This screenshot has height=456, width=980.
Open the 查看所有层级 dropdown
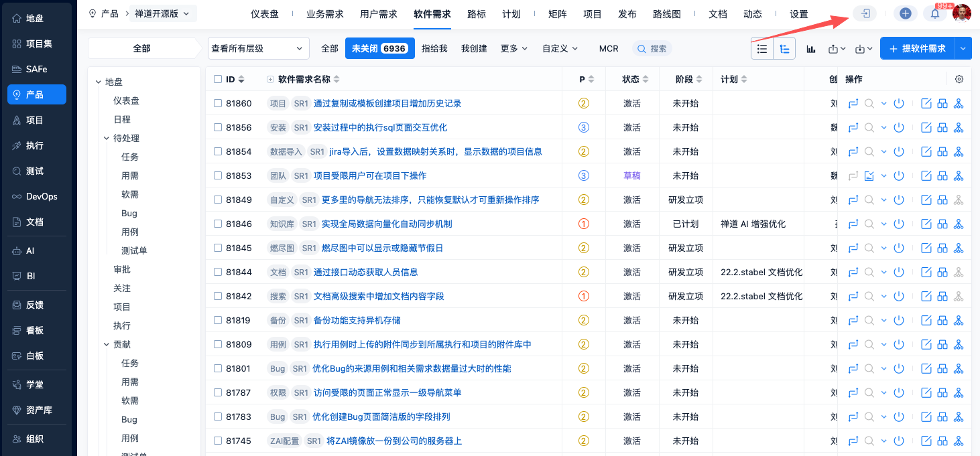(258, 48)
